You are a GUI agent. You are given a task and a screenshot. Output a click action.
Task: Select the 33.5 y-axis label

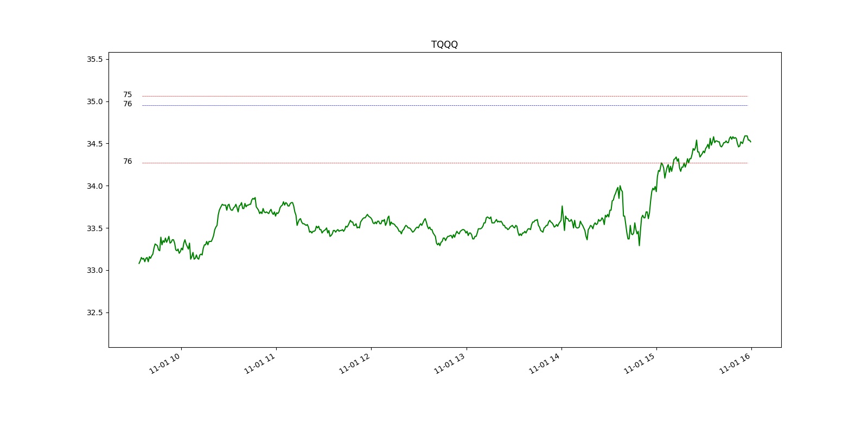pyautogui.click(x=94, y=228)
